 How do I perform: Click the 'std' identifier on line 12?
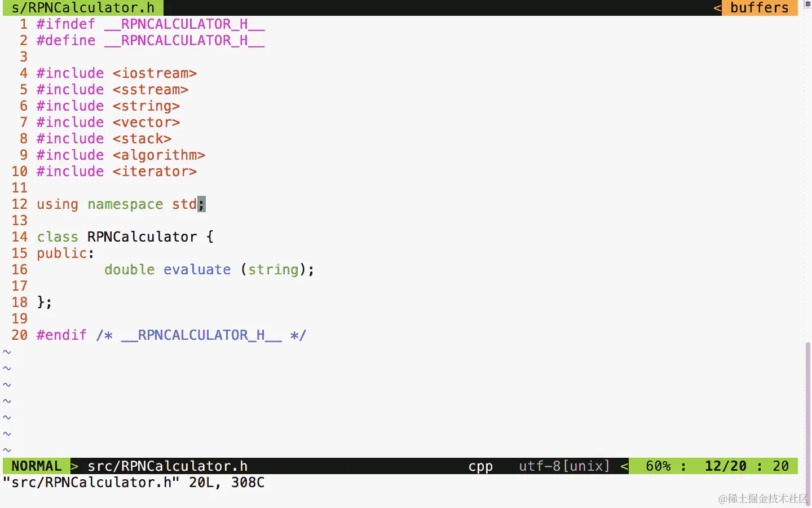[184, 204]
